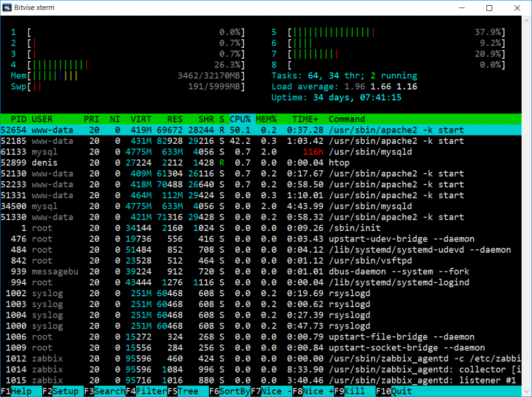Select the systemd-logind process row

click(261, 282)
